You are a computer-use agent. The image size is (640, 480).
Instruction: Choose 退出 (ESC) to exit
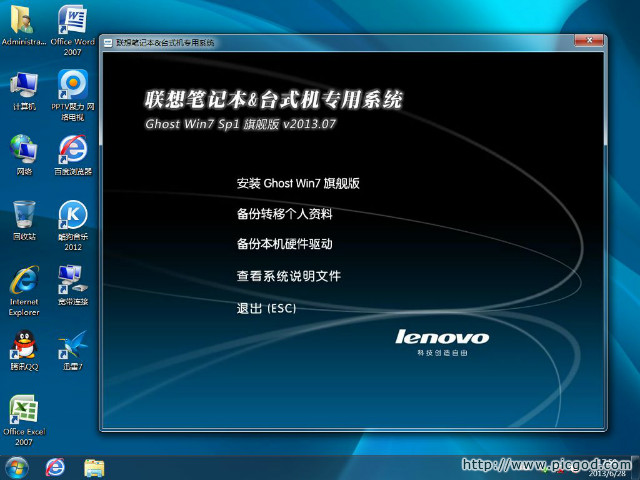(266, 308)
